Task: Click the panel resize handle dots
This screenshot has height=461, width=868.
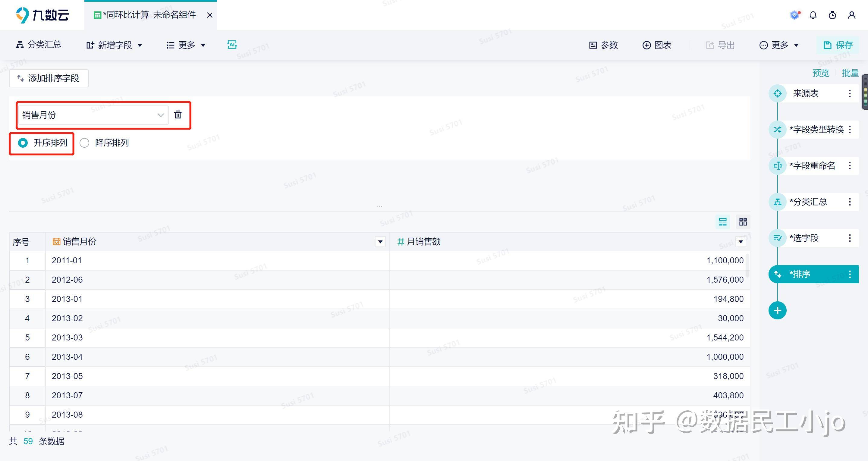Action: pos(380,205)
